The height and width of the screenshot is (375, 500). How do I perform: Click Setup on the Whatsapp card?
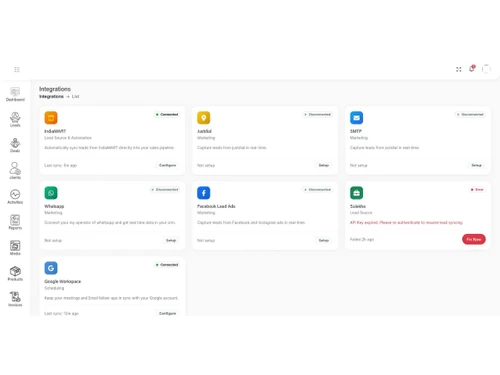pos(171,240)
